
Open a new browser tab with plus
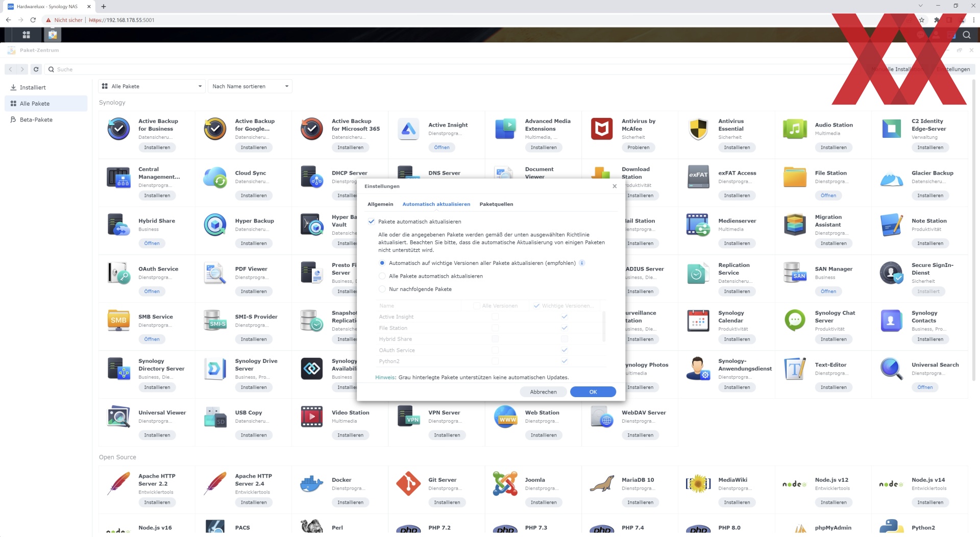(104, 7)
